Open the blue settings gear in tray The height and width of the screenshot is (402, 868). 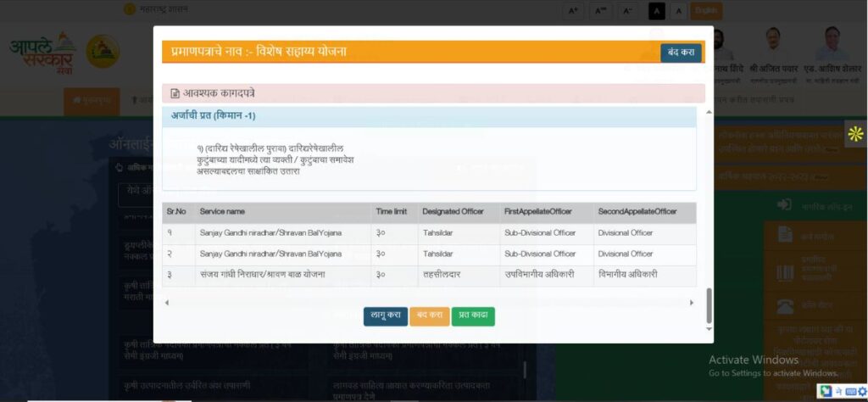tap(862, 392)
